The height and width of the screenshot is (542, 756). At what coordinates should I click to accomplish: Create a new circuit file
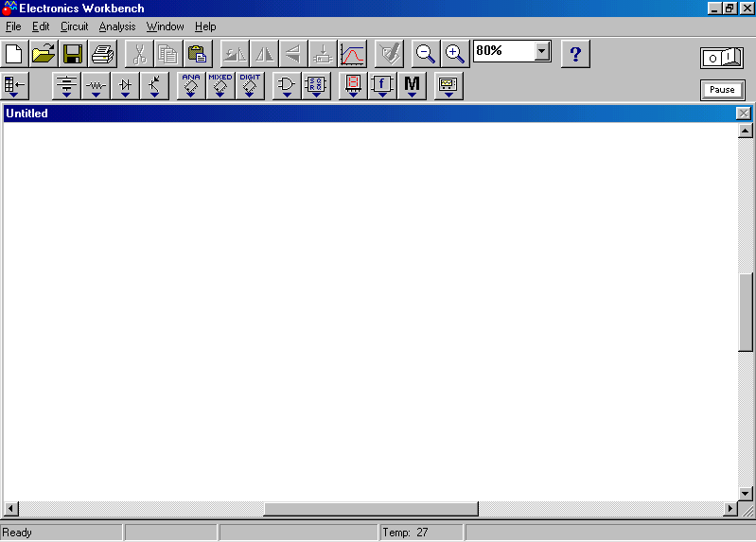coord(14,54)
